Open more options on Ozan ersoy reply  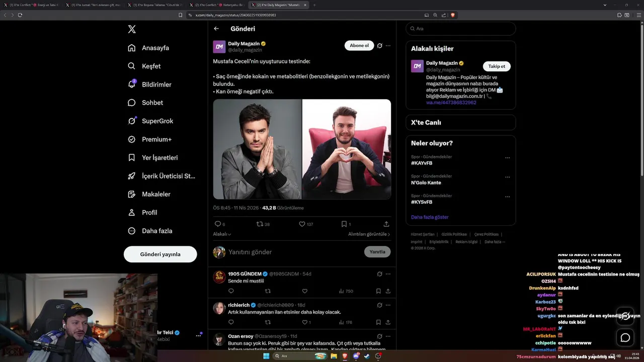coord(388,336)
